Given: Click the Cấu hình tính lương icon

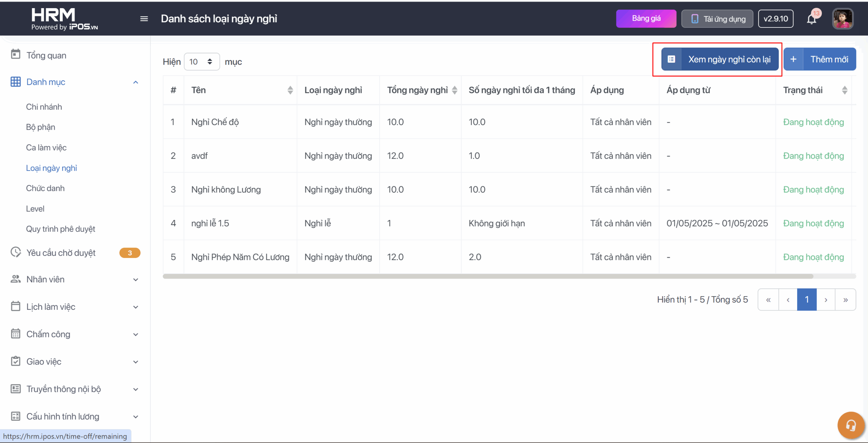Looking at the screenshot, I should [x=16, y=416].
